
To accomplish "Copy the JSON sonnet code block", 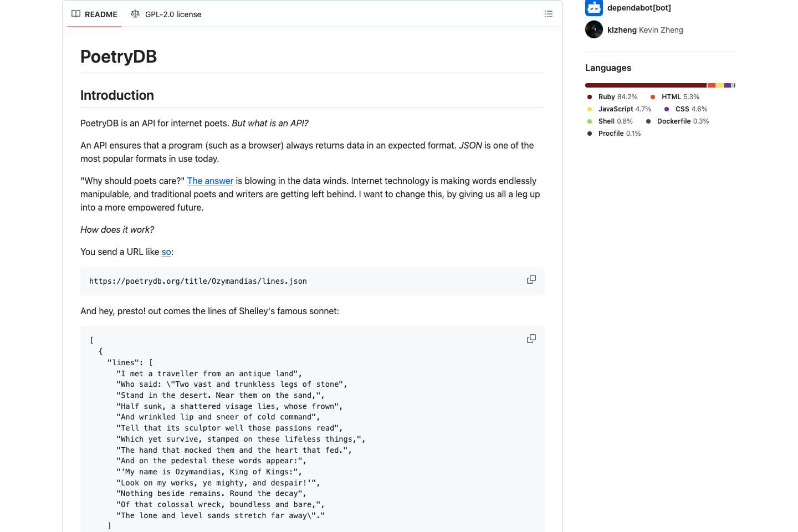I will click(531, 338).
